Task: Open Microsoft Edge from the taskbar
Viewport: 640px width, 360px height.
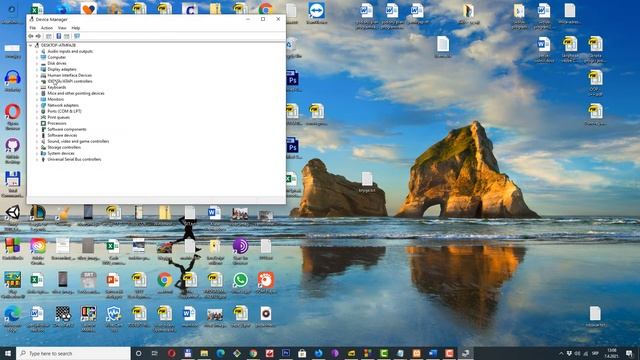Action: tap(220, 353)
